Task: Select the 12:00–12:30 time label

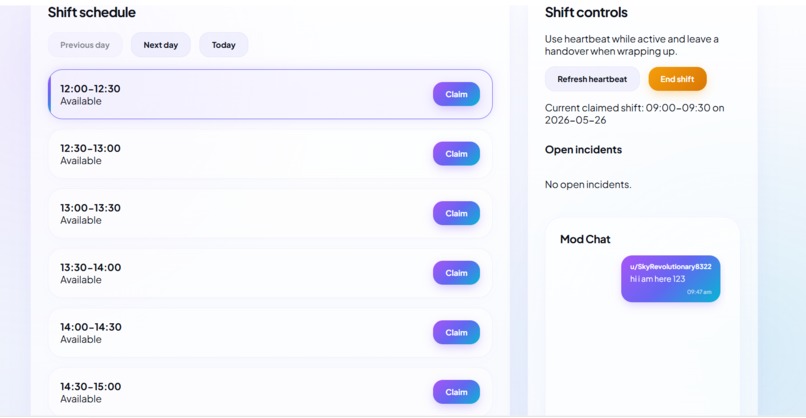Action: click(90, 88)
